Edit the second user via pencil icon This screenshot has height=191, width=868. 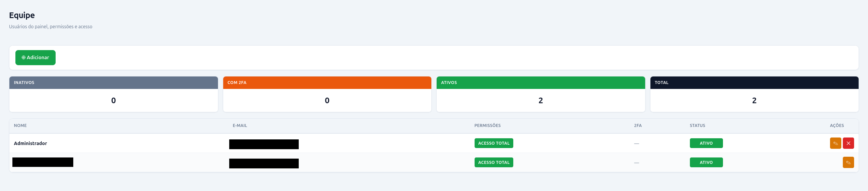pos(848,162)
